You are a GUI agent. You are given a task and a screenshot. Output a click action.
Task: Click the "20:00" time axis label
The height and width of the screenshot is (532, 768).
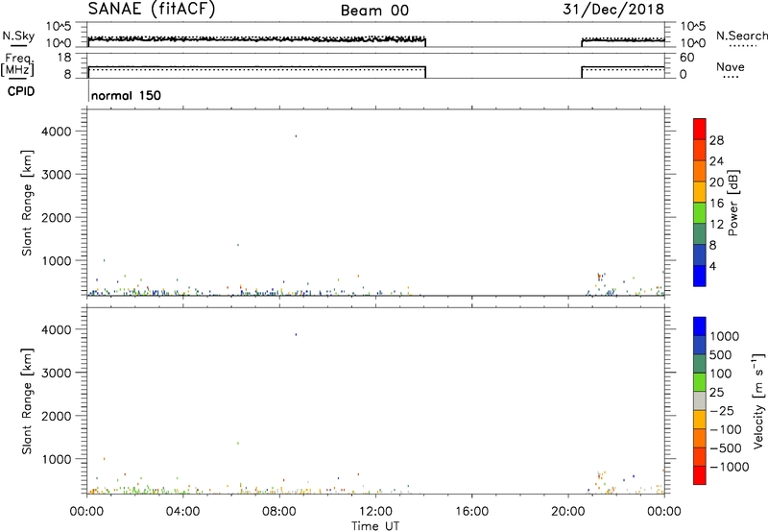[567, 512]
